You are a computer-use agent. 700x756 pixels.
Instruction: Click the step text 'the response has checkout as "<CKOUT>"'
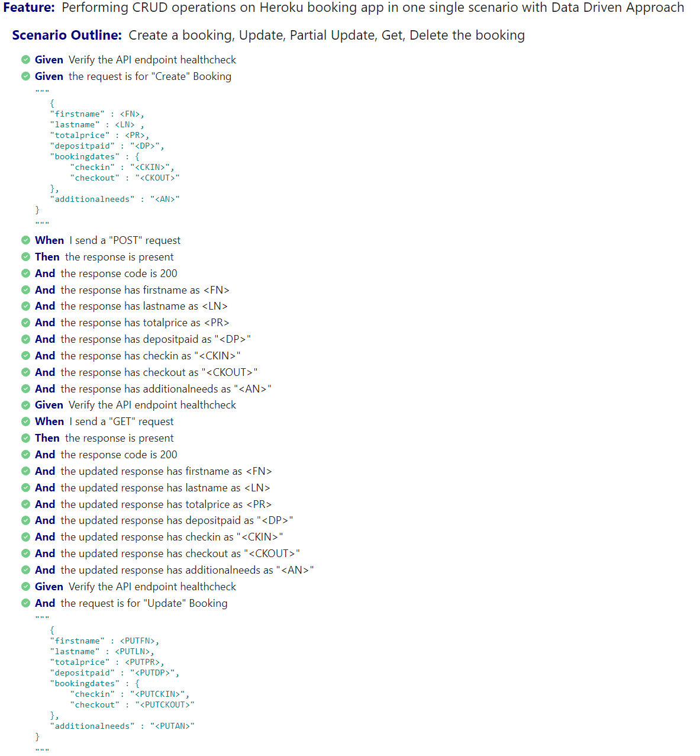(159, 372)
